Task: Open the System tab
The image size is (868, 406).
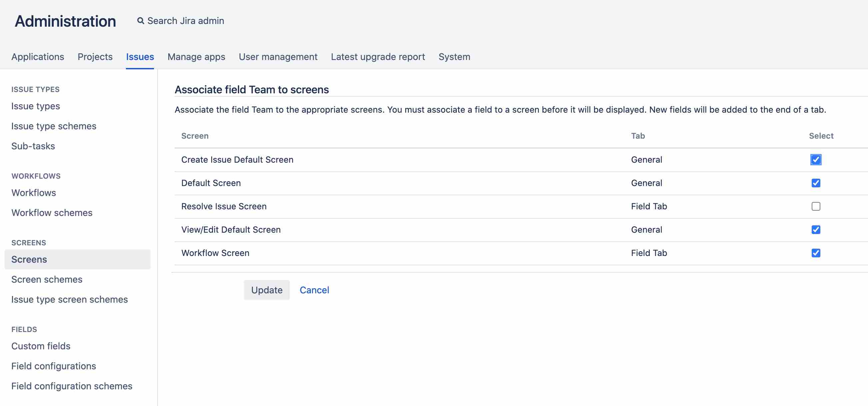Action: coord(454,57)
